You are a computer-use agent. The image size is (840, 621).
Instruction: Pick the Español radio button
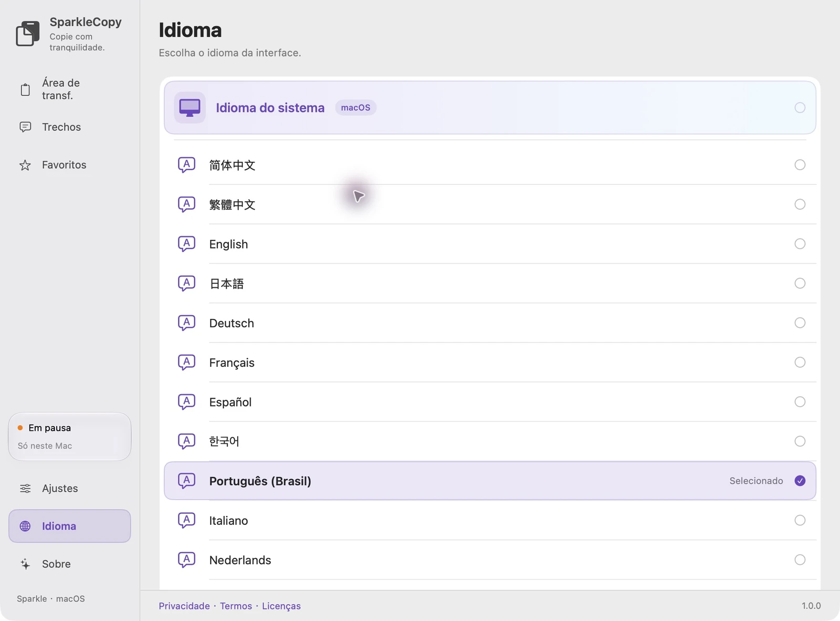(800, 402)
